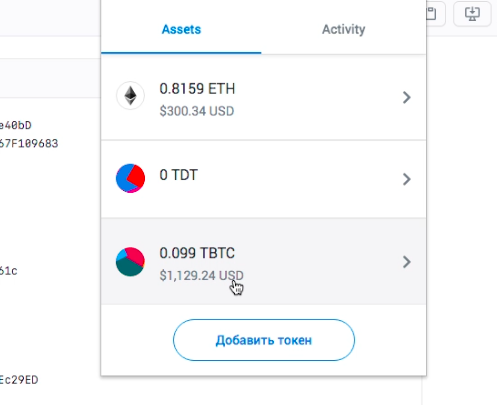This screenshot has height=405, width=497.
Task: Click the TBTC token pie icon
Action: pos(130,261)
